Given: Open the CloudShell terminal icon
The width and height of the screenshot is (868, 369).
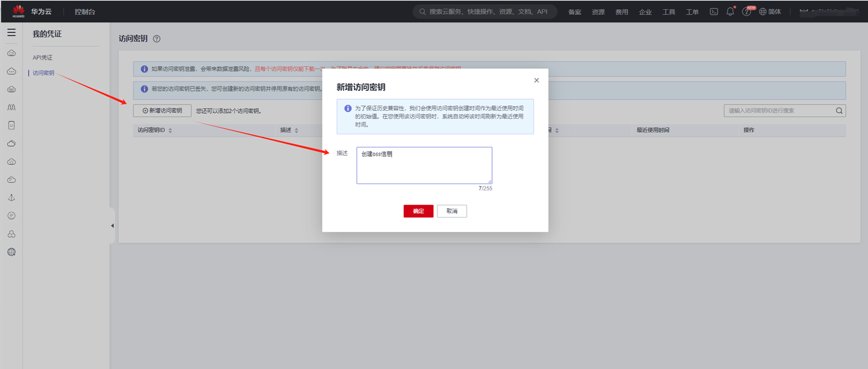Looking at the screenshot, I should tap(713, 11).
